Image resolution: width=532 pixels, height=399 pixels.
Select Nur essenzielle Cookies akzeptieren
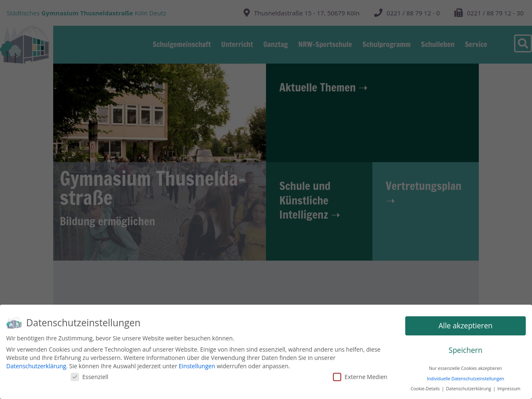pos(465,368)
